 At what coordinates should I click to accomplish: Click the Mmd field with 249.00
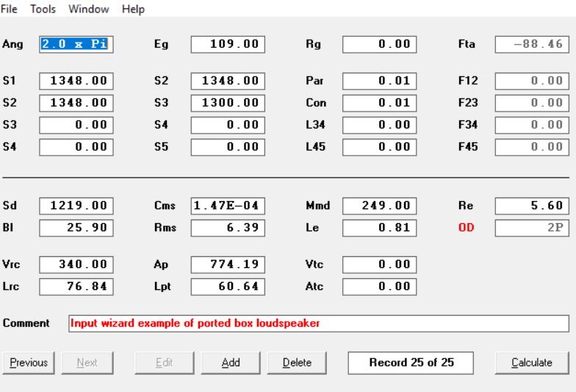tap(379, 206)
